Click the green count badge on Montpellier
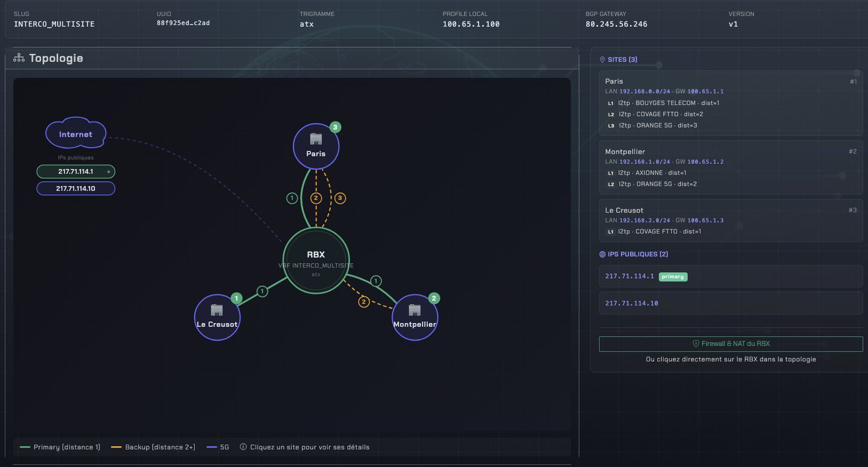Viewport: 868px width, 467px height. click(434, 298)
